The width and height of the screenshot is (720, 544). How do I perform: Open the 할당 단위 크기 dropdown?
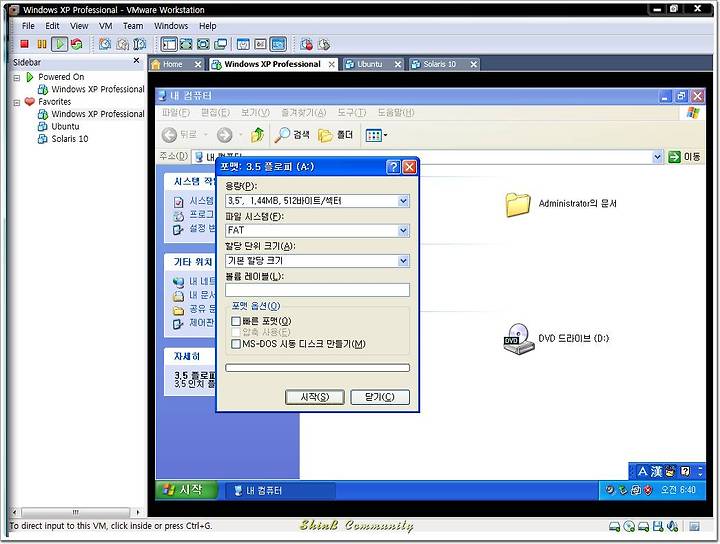click(x=403, y=261)
